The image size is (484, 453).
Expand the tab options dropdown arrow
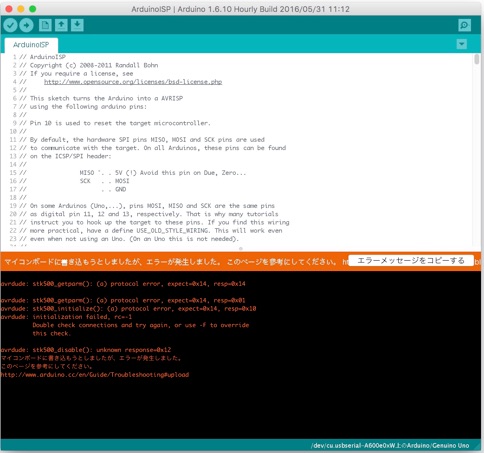(x=462, y=44)
